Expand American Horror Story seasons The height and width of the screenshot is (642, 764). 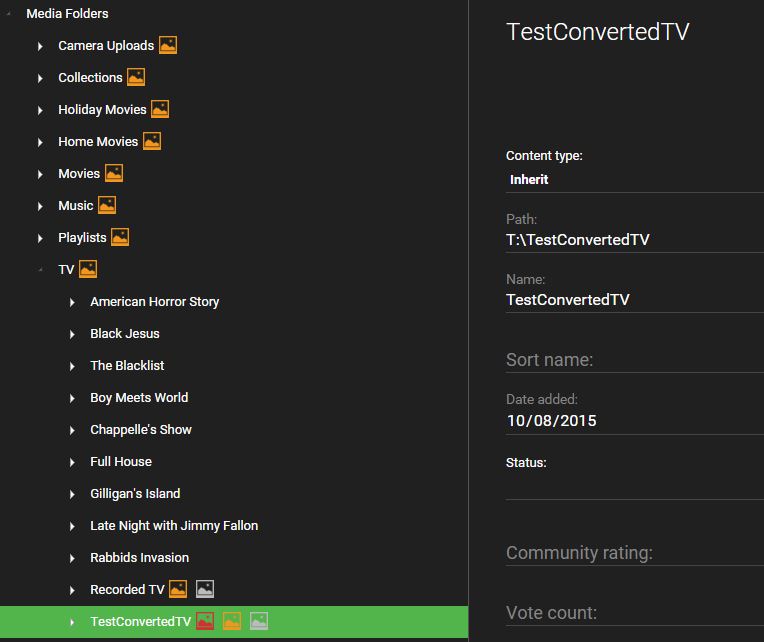click(x=72, y=302)
